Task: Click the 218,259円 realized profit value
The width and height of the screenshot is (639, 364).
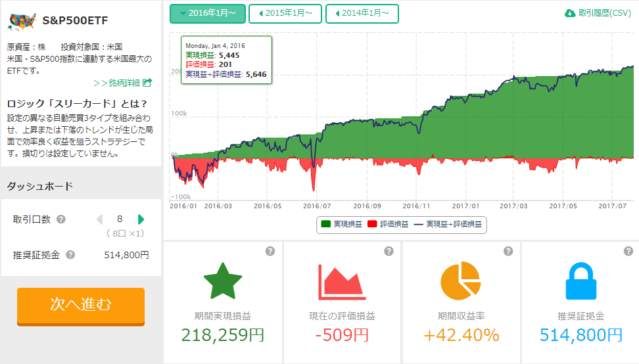Action: coord(222,335)
